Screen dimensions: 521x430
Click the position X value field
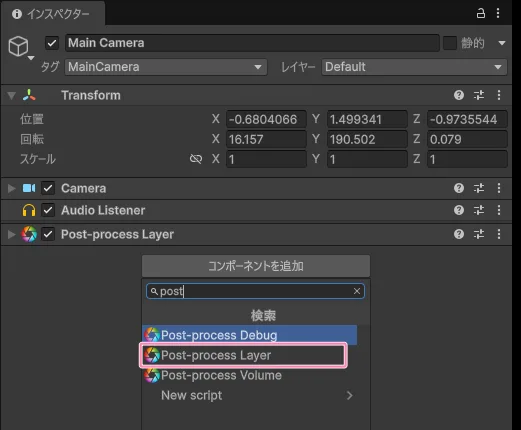click(x=266, y=119)
